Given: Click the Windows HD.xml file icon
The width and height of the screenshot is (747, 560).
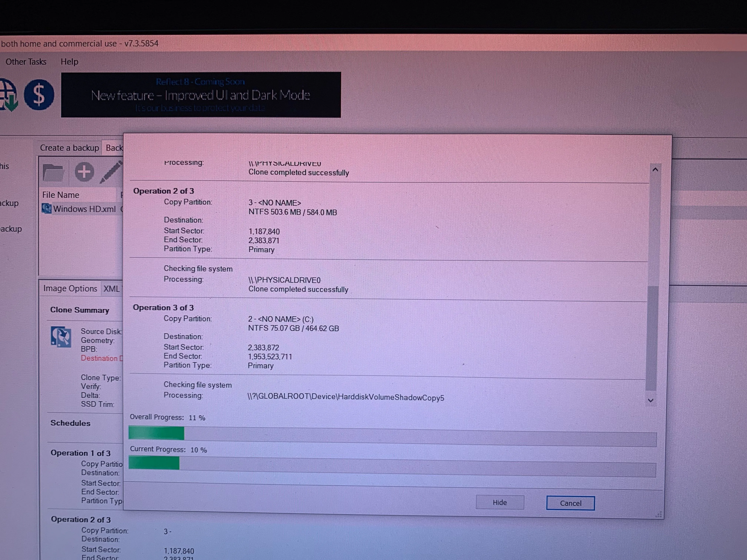Looking at the screenshot, I should 47,209.
